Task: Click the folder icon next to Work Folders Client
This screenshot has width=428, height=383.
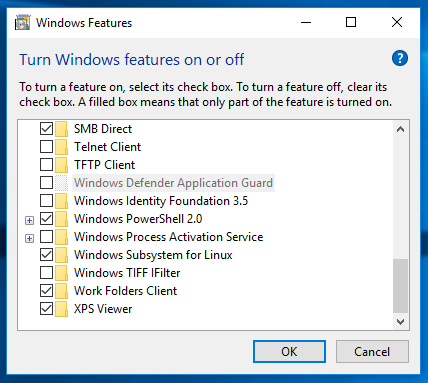Action: point(61,291)
